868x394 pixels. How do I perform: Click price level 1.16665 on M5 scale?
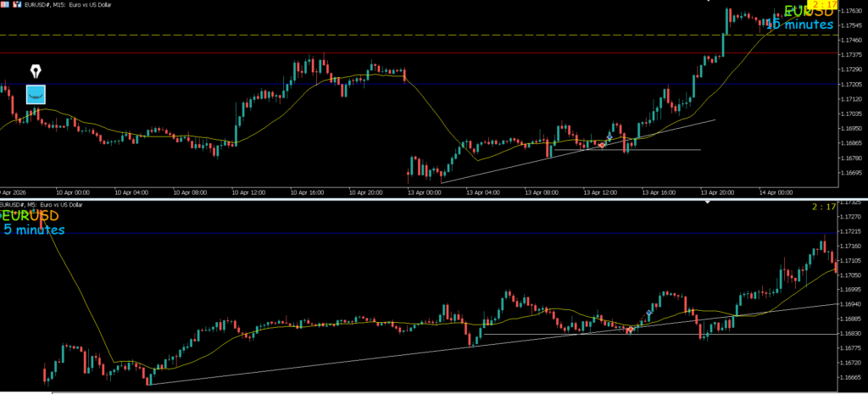coord(853,378)
